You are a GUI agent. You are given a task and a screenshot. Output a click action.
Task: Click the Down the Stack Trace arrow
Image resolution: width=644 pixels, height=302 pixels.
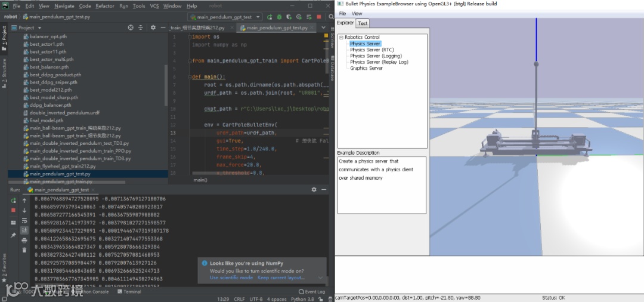24,210
